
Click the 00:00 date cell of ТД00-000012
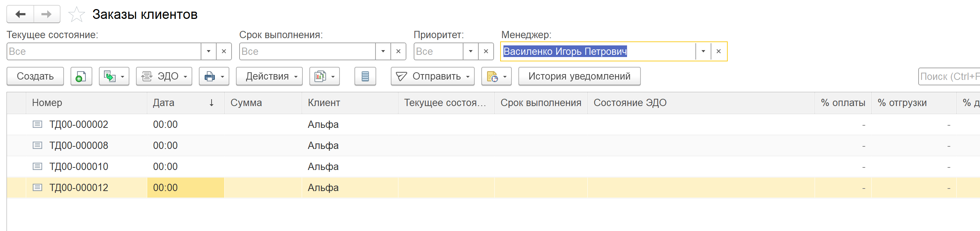pos(186,187)
